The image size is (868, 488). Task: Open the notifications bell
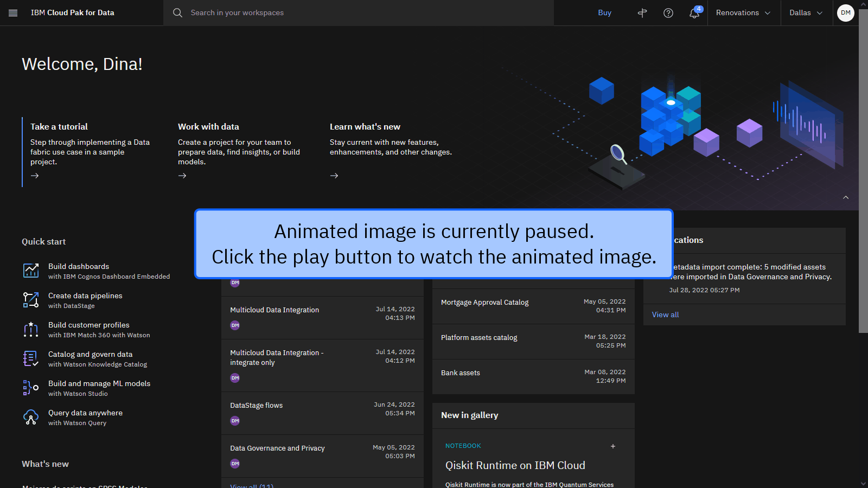pos(694,13)
